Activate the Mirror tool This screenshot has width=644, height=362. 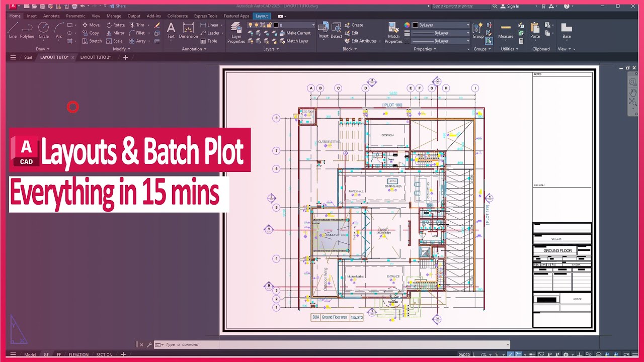[x=115, y=33]
